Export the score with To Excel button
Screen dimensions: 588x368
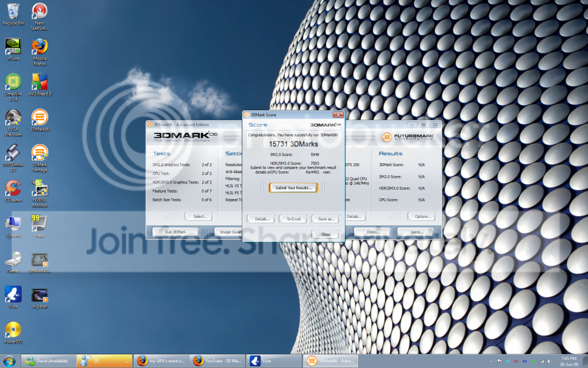pos(293,218)
